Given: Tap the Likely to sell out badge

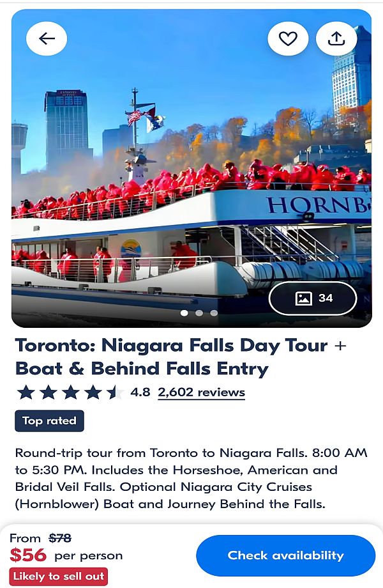Looking at the screenshot, I should [59, 576].
